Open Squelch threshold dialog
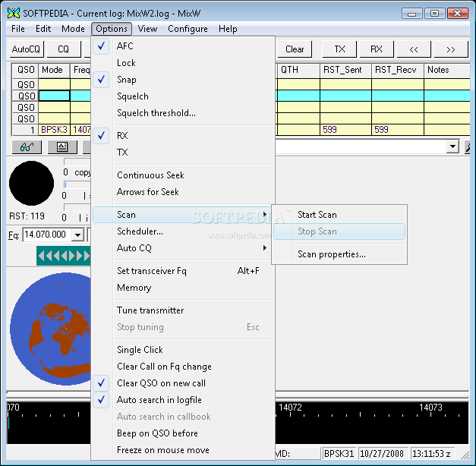This screenshot has height=466, width=476. click(183, 113)
